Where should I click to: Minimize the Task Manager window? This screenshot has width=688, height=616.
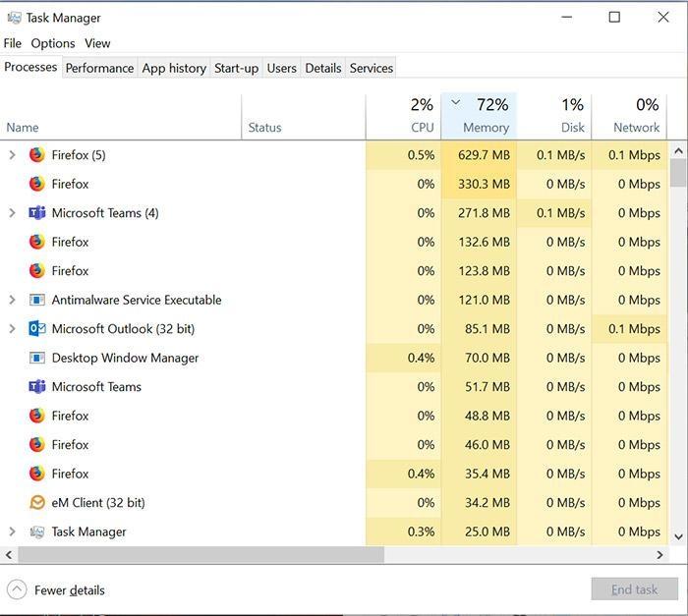(x=567, y=18)
